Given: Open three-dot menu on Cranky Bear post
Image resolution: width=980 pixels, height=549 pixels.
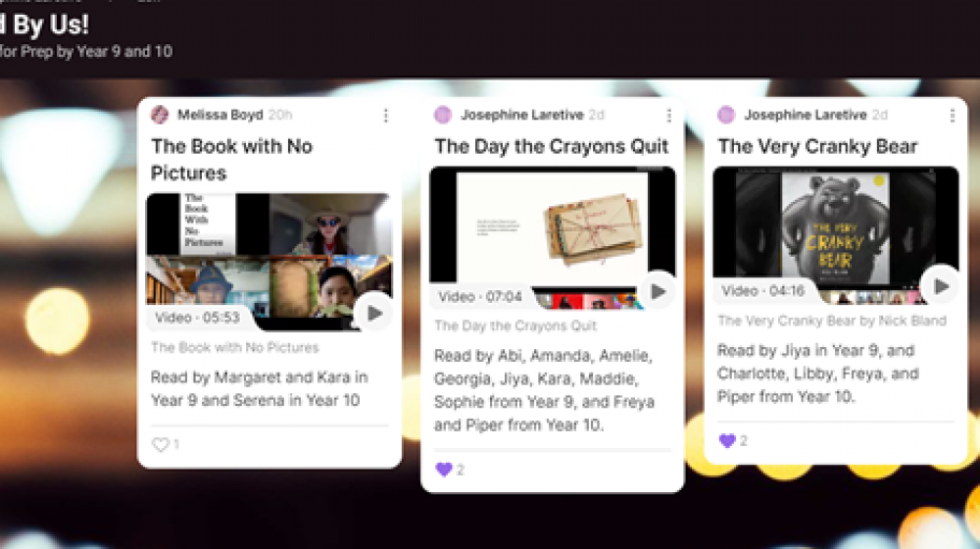Looking at the screenshot, I should coord(952,115).
